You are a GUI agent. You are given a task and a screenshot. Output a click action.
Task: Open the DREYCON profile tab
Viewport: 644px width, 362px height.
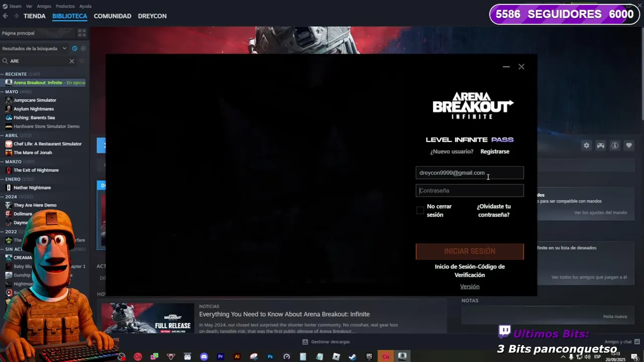click(152, 16)
